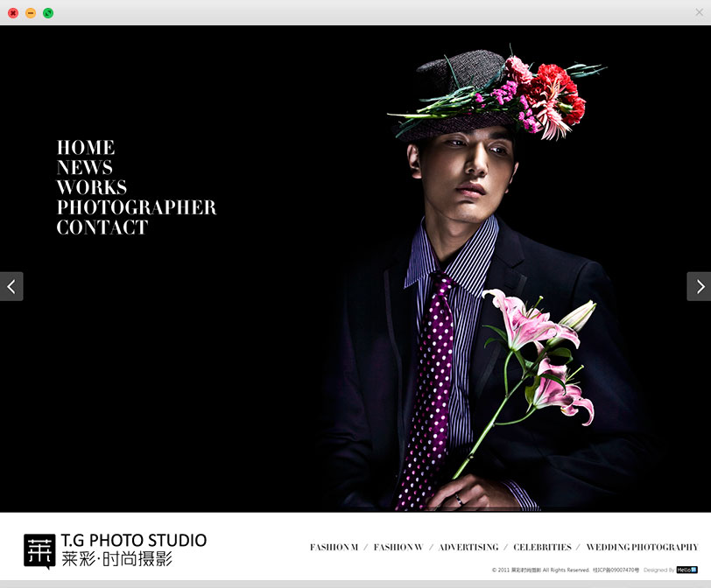Click the Hello designer badge in footer
Viewport: 711px width, 588px height.
687,570
